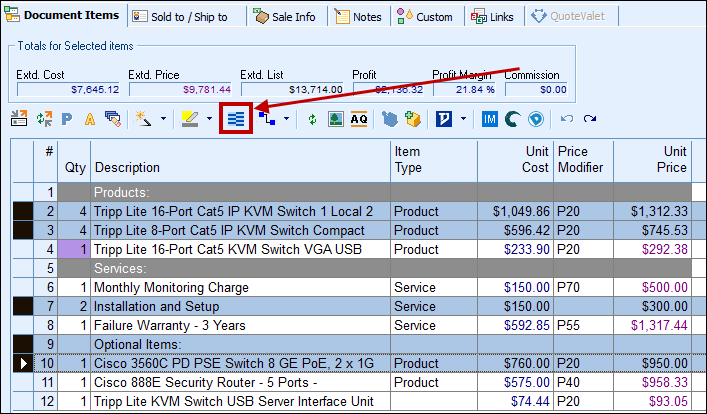Open the Links tab

(x=494, y=17)
